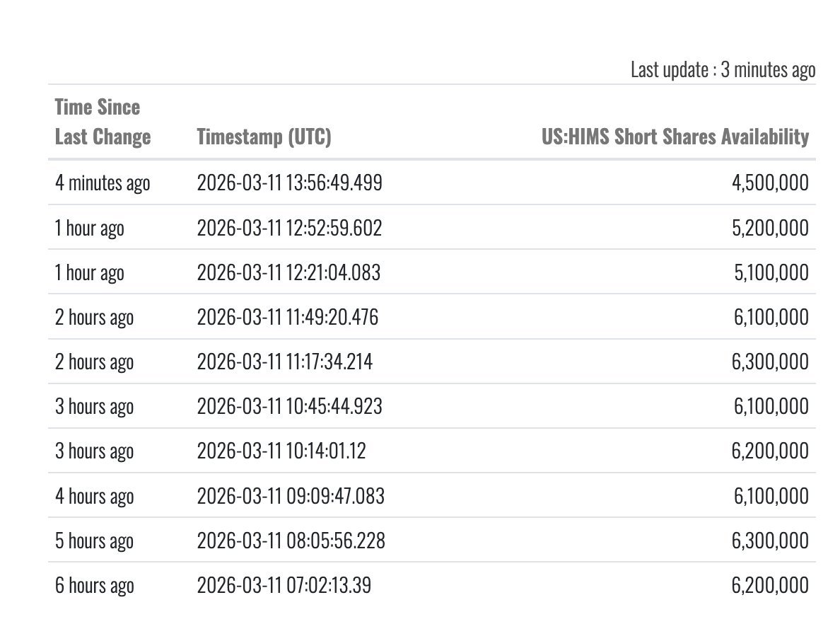The image size is (840, 641).
Task: Sort by the Time Since Last Change header
Action: (x=103, y=122)
